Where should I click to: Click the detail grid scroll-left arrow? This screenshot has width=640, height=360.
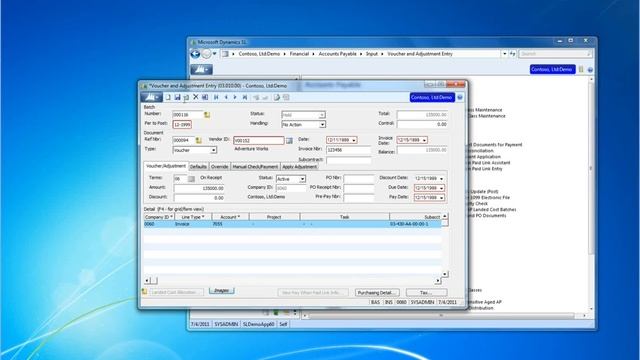[147, 280]
